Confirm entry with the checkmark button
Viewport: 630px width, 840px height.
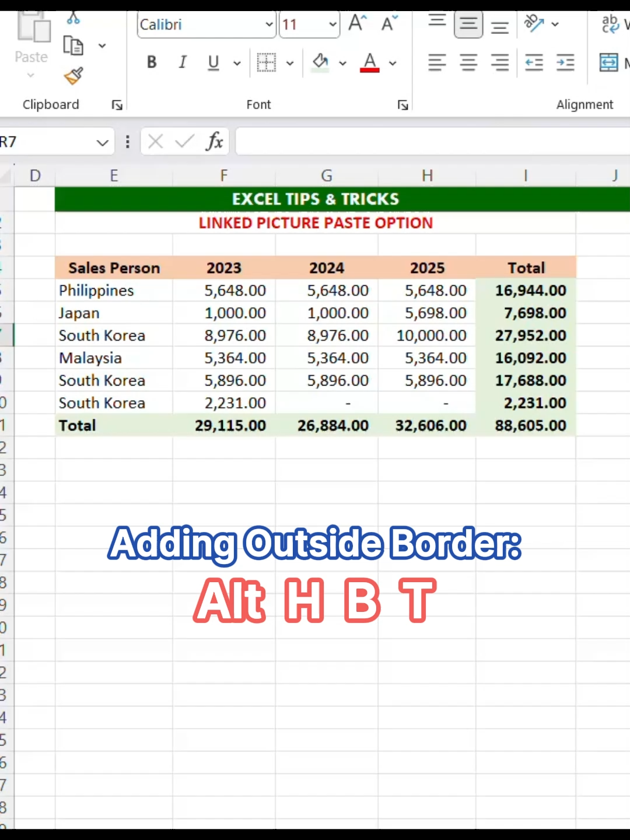(x=184, y=141)
